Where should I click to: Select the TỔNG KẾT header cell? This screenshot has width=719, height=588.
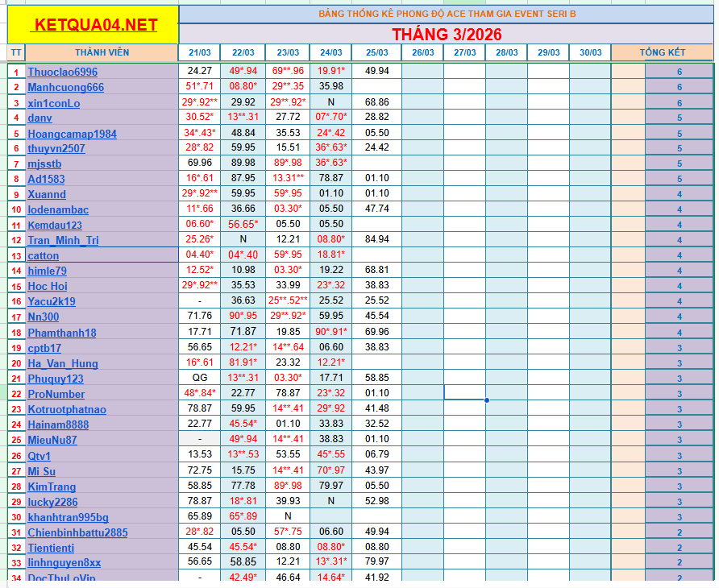pos(662,53)
